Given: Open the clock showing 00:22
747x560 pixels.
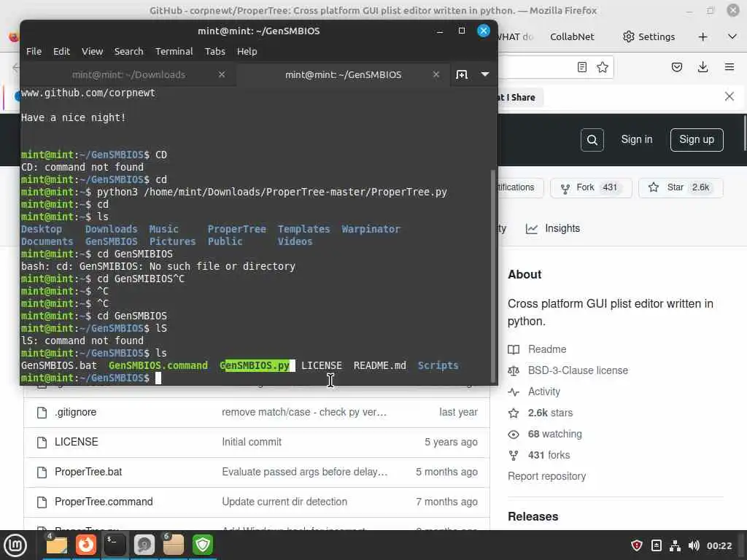Looking at the screenshot, I should 719,545.
